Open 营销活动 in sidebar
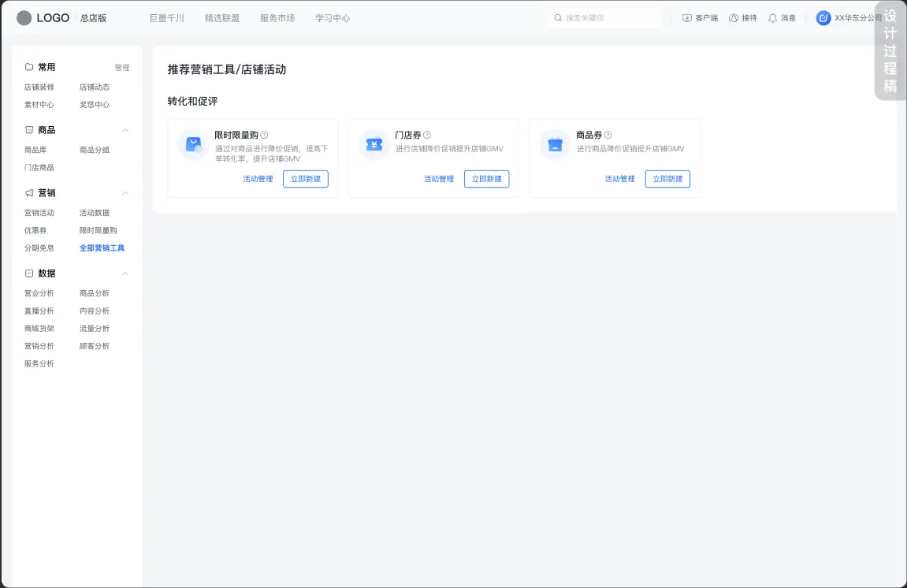907x588 pixels. [39, 213]
